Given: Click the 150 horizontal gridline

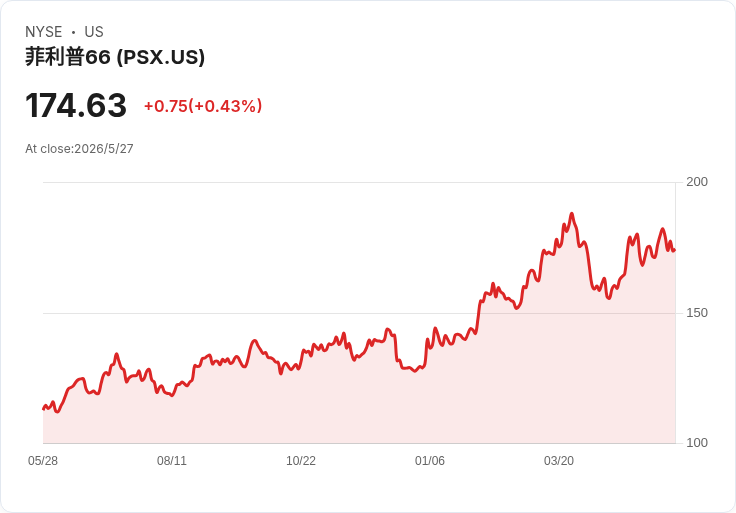Looking at the screenshot, I should pyautogui.click(x=359, y=313).
